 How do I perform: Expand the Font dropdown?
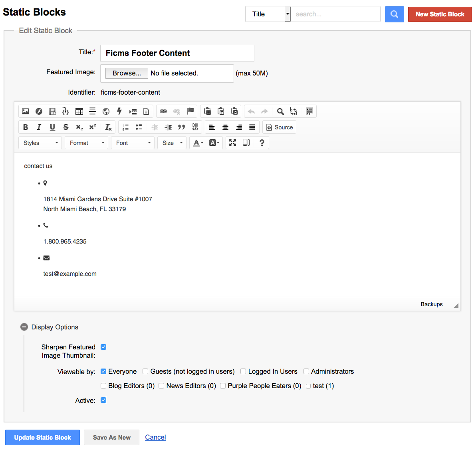pyautogui.click(x=133, y=143)
